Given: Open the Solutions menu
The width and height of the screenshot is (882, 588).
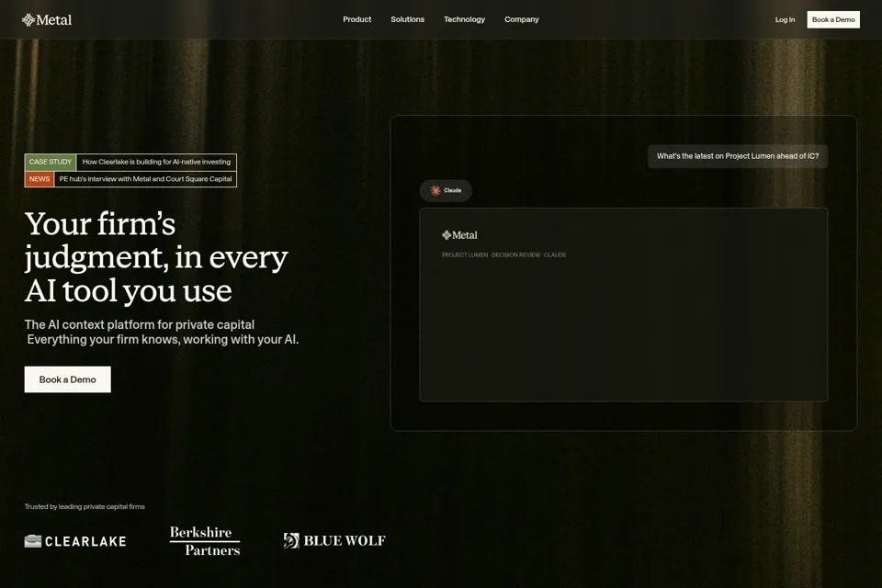Looking at the screenshot, I should [407, 19].
